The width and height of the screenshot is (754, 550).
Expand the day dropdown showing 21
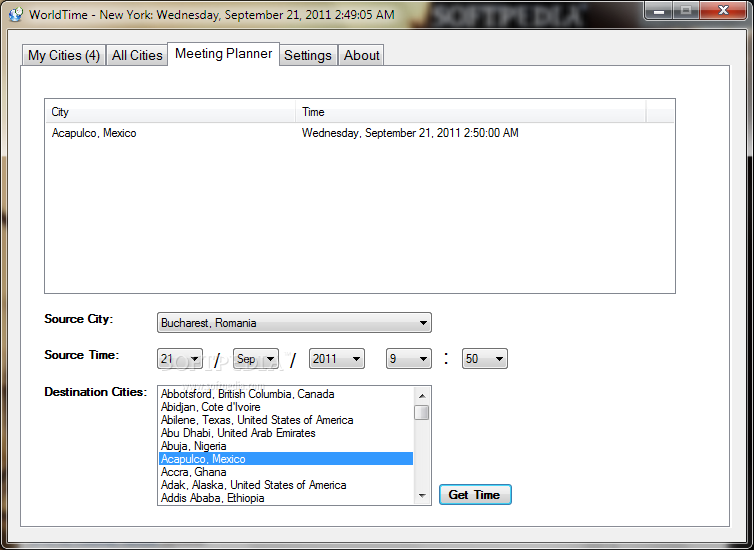pos(180,359)
